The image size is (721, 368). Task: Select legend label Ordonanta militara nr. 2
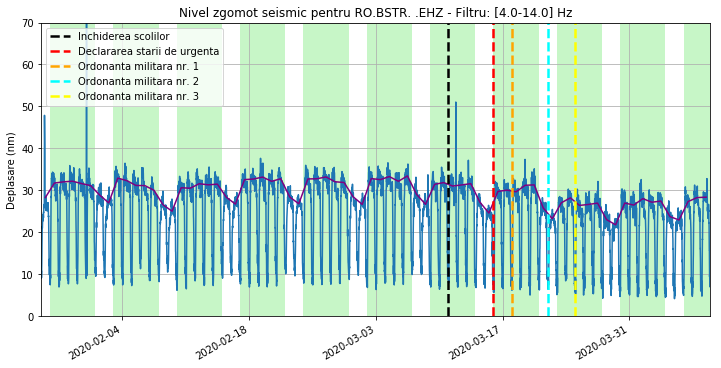pos(138,81)
